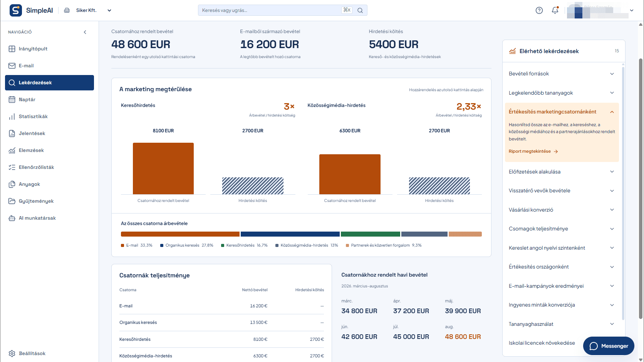Open Jelentések in the navigation
This screenshot has height=362, width=644.
tap(49, 133)
